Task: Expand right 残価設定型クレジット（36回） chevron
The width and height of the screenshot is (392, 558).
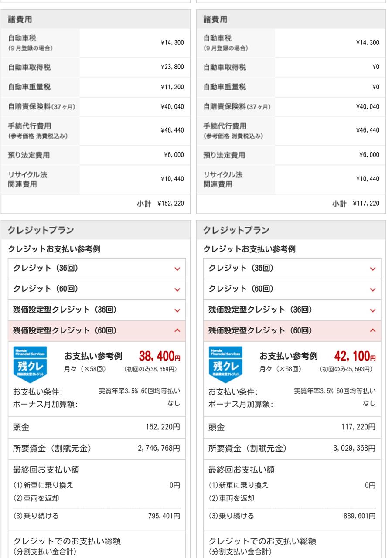Action: 372,310
